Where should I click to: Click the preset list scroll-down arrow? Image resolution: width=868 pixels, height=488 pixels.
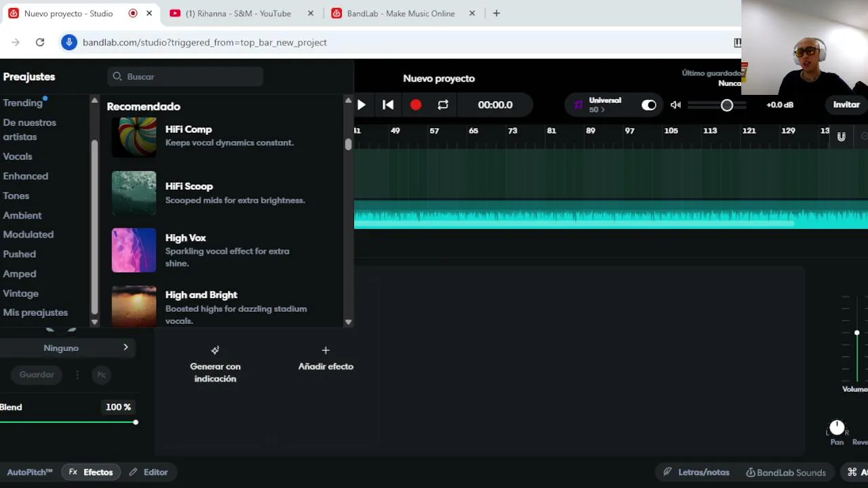click(x=348, y=323)
